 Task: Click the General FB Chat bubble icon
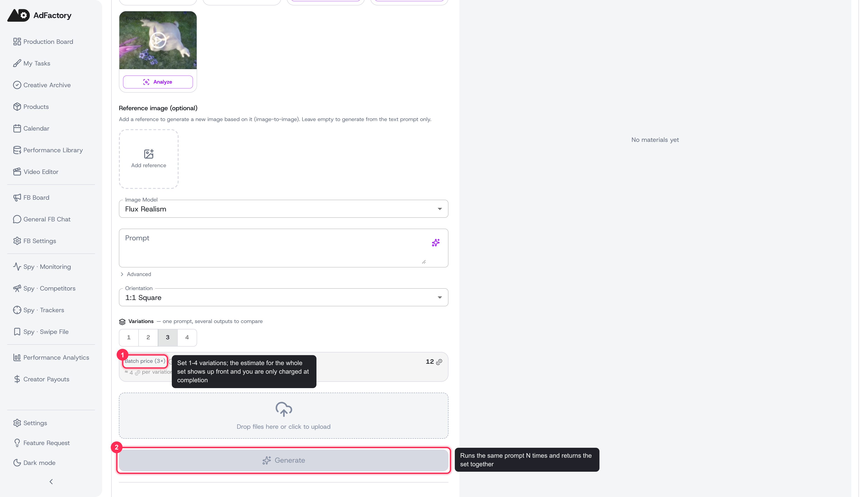[17, 219]
